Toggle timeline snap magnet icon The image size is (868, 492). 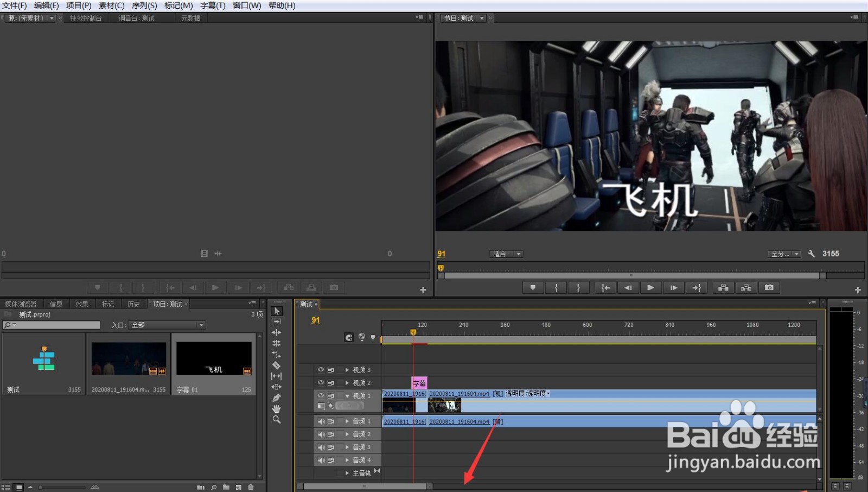(349, 338)
